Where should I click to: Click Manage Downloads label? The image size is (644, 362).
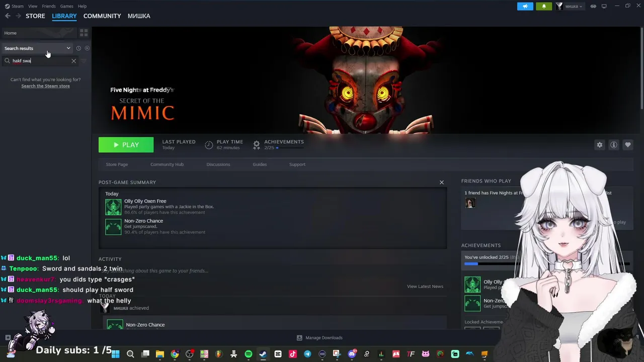point(324,338)
